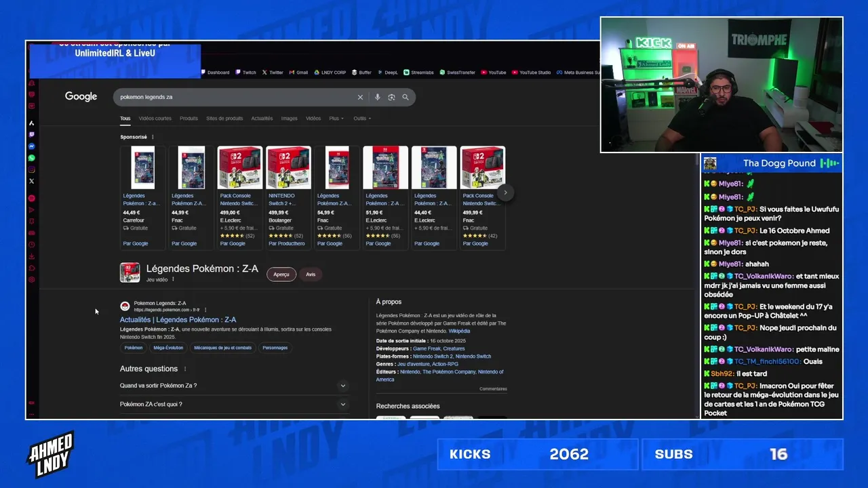Open the Boulanger 499,99 € Switch 2 card
Screen dimensions: 868x488
click(x=288, y=197)
